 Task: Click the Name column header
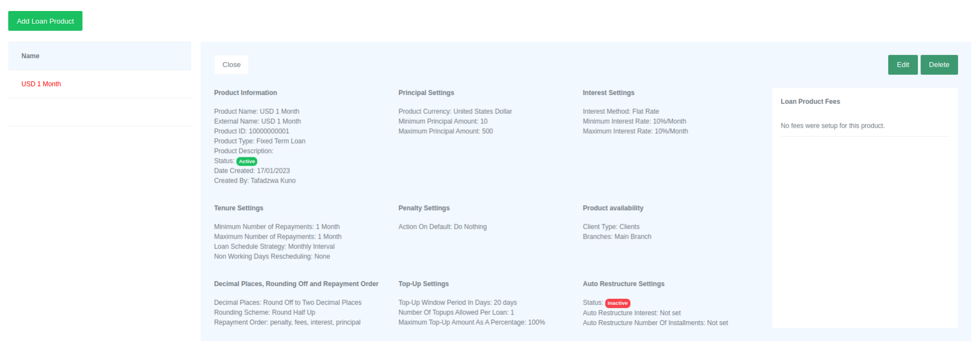point(30,56)
